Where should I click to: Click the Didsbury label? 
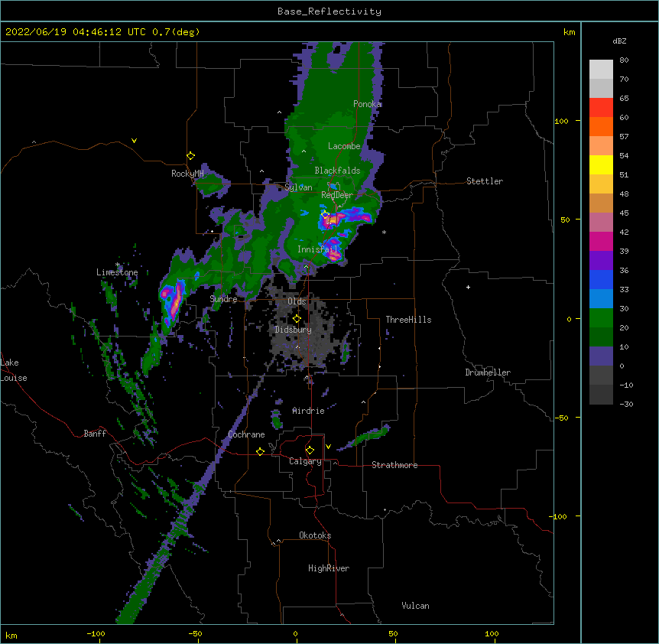point(294,330)
